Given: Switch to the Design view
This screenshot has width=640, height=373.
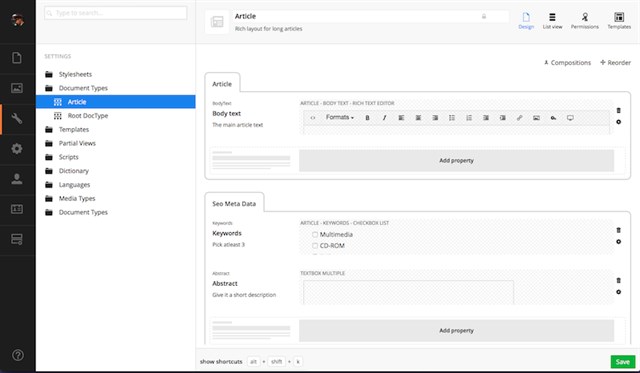Looking at the screenshot, I should [x=526, y=21].
